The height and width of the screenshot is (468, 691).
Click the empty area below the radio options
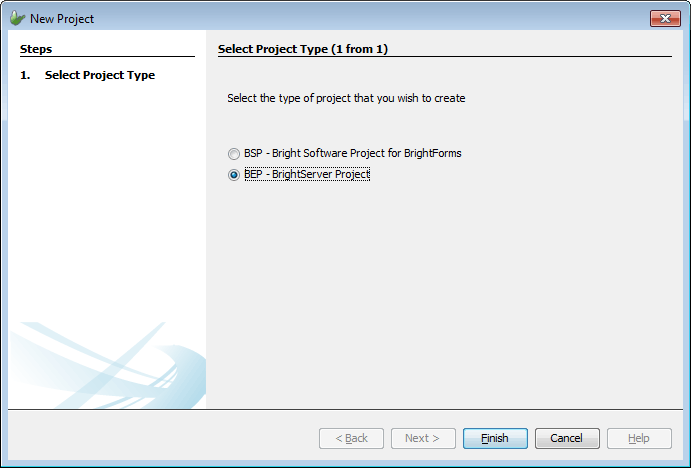coord(440,290)
